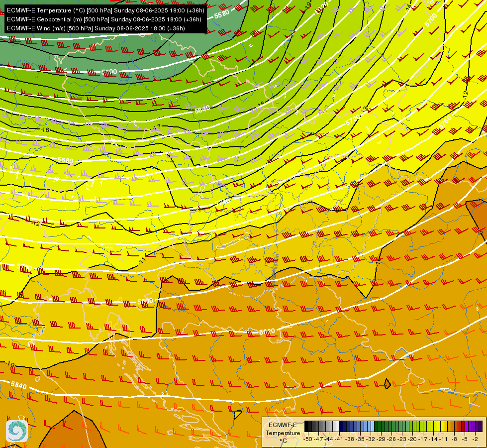
Task: Click the -10 isotherm label on the map
Action: (x=10, y=364)
